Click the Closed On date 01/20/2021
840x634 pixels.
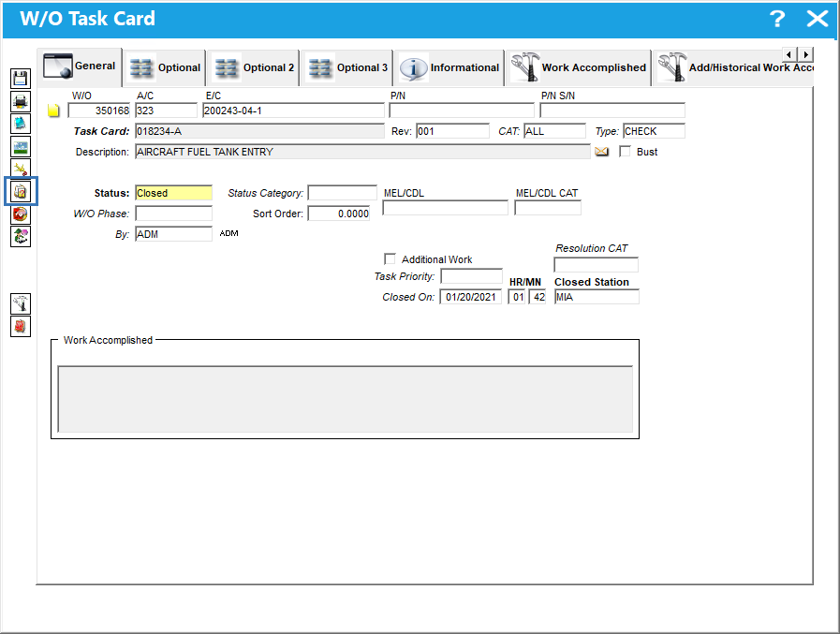pyautogui.click(x=470, y=297)
